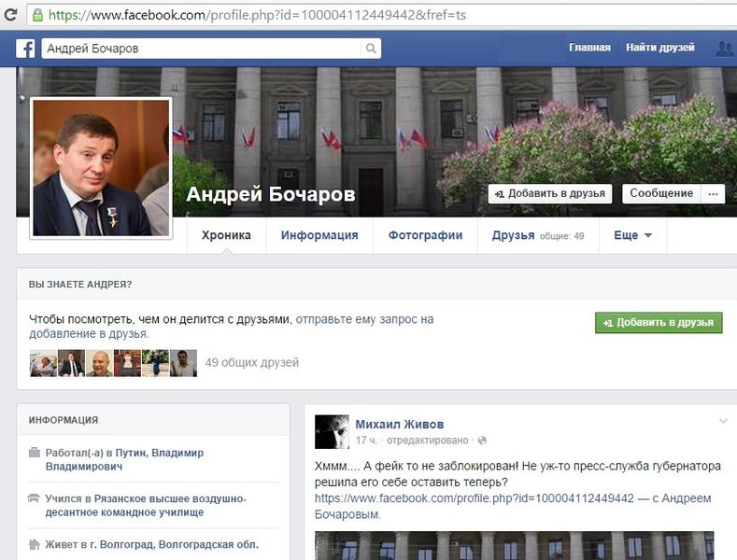Open the three-dots menu next to Сообщение

(x=713, y=193)
